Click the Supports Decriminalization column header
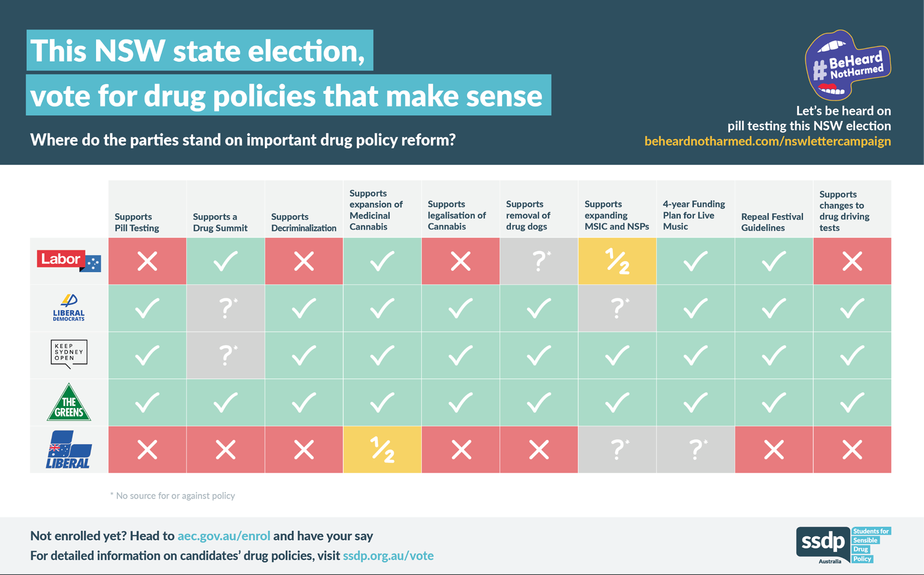 click(304, 222)
